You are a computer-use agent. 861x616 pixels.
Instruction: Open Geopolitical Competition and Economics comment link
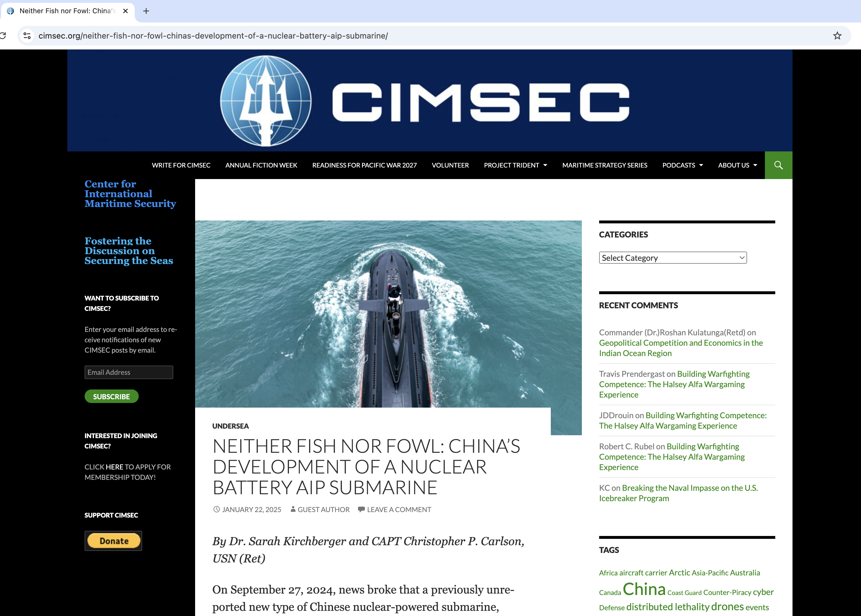click(x=681, y=348)
